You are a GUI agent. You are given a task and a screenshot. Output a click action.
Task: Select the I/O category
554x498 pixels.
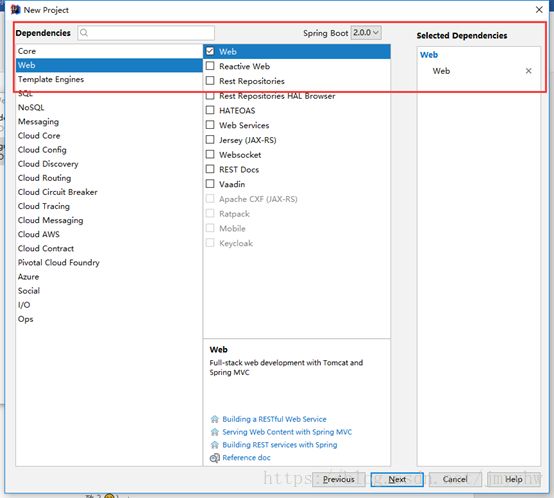coord(109,306)
